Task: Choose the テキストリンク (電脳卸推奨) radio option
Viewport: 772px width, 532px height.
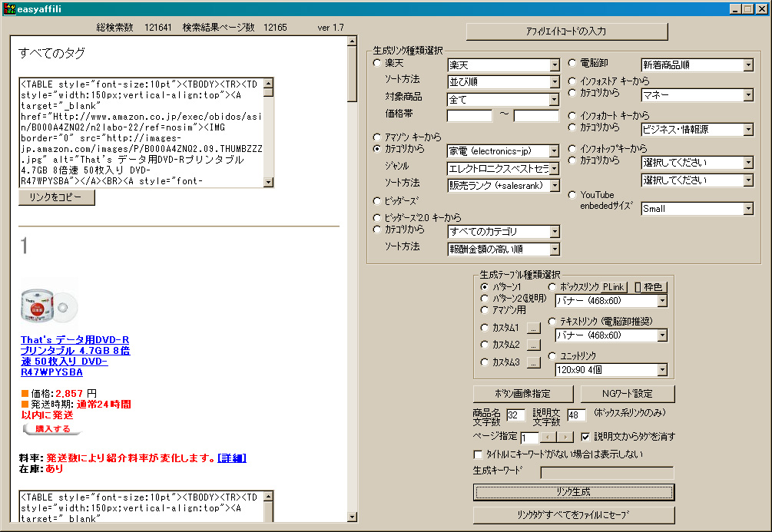Action: (552, 322)
